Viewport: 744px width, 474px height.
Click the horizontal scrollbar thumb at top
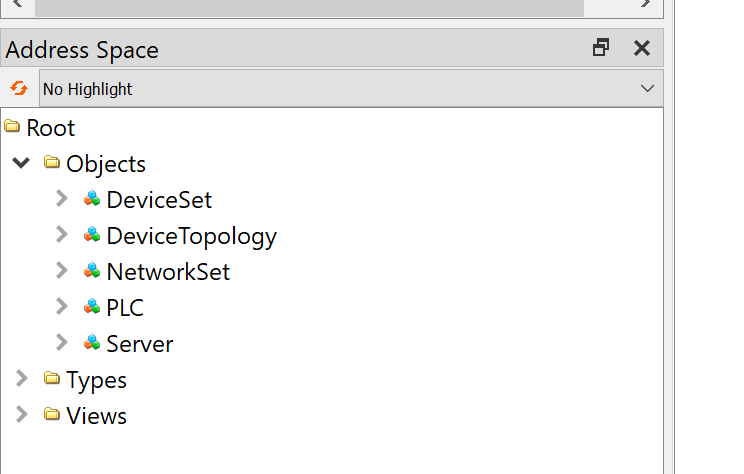(309, 8)
